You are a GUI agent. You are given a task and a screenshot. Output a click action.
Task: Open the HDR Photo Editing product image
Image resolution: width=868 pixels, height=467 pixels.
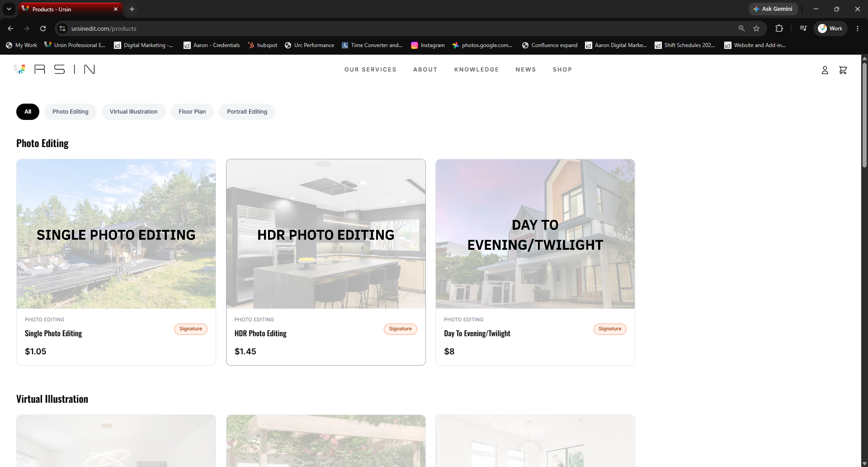pyautogui.click(x=326, y=234)
